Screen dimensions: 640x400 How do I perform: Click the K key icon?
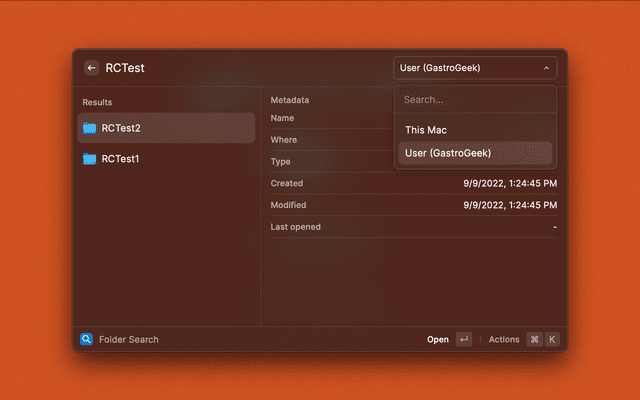tap(552, 339)
